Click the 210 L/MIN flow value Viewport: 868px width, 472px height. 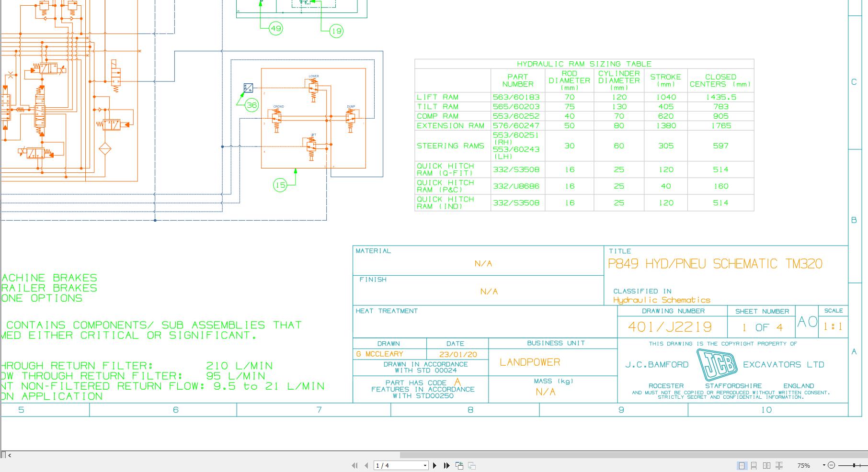[240, 366]
